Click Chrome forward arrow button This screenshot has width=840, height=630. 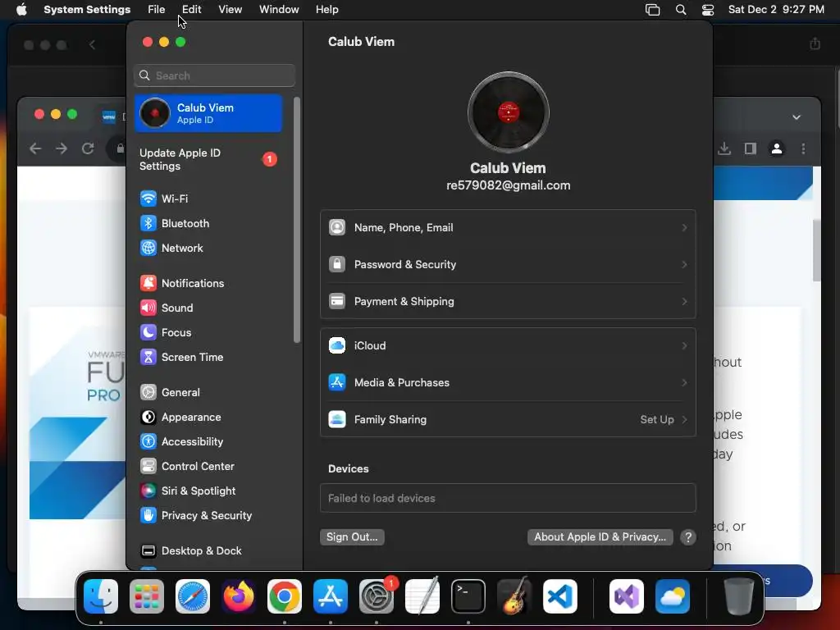[x=62, y=149]
